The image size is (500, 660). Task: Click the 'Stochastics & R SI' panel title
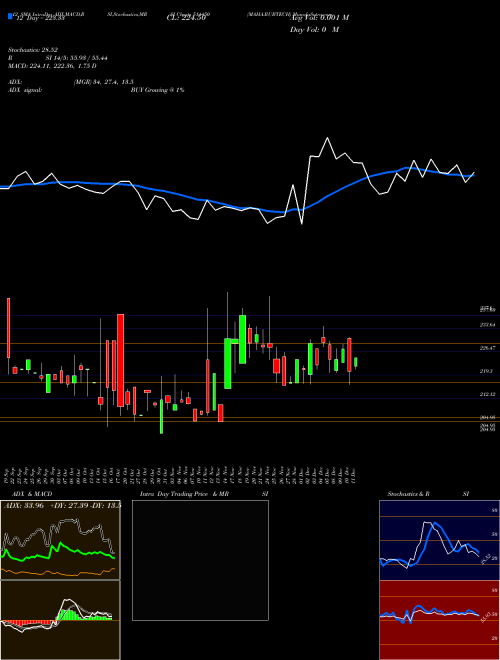pyautogui.click(x=428, y=494)
